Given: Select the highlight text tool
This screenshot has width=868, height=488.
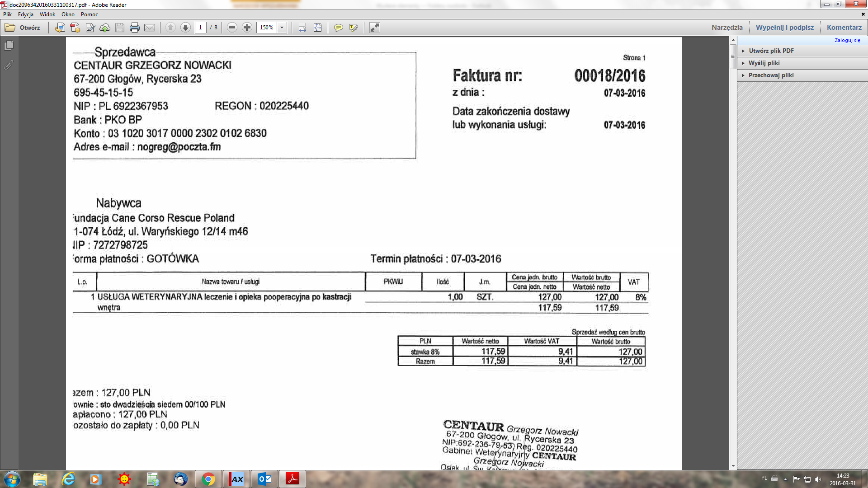Looking at the screenshot, I should click(x=354, y=28).
